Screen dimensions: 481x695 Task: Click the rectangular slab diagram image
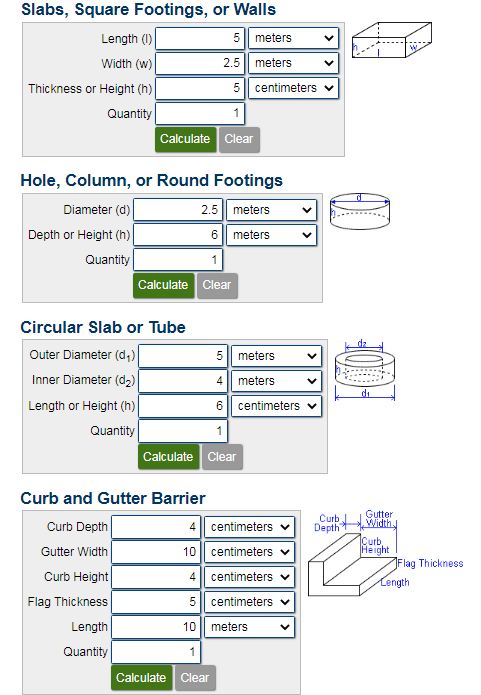391,41
